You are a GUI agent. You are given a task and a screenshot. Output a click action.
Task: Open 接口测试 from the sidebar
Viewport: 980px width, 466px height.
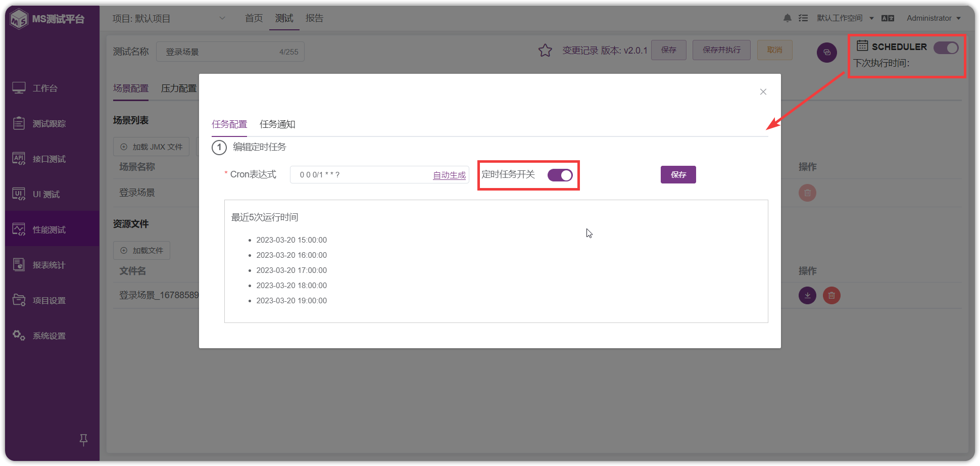52,159
